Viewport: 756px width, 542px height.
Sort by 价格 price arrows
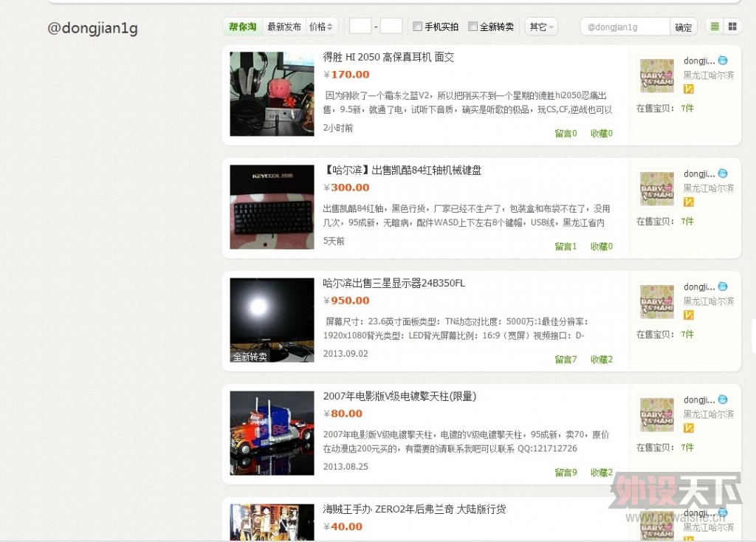click(x=320, y=27)
